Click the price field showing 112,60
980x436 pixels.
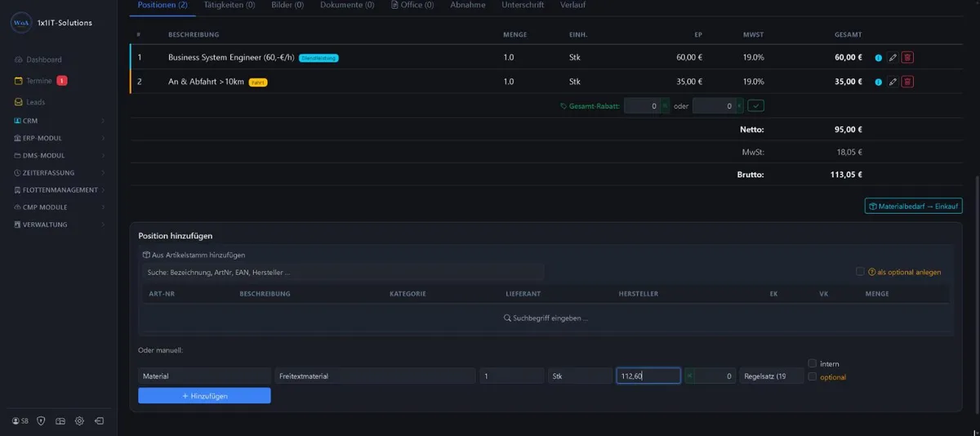click(648, 376)
